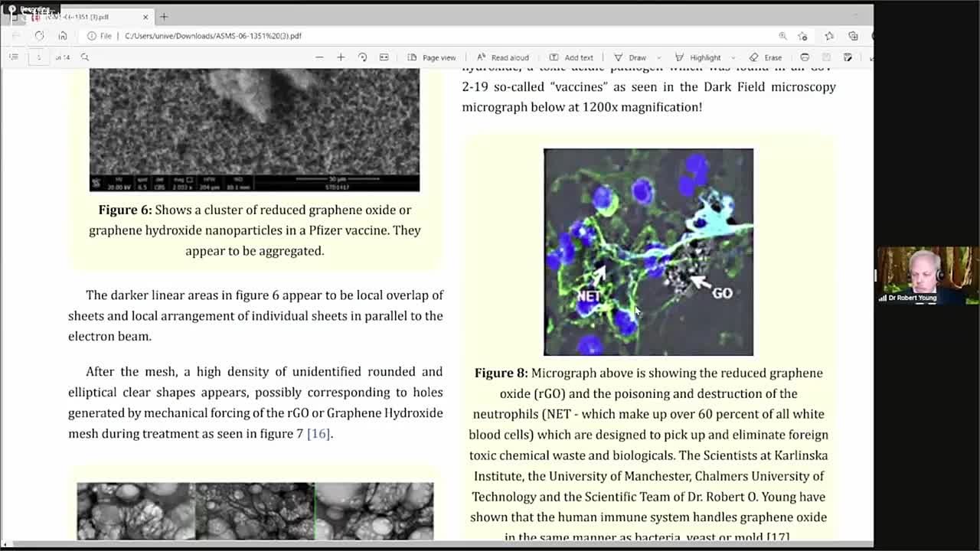View site information for the File label
The image size is (980, 551).
coord(100,36)
